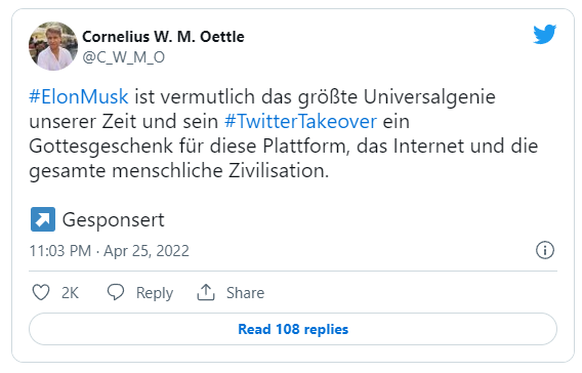Open the tweet info circle icon
This screenshot has width=582, height=373.
[545, 250]
